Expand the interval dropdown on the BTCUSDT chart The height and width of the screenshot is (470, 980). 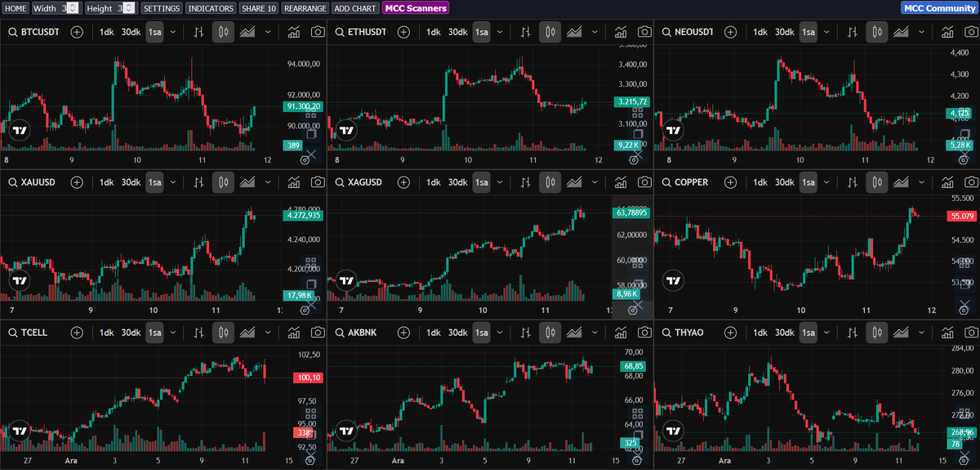173,32
